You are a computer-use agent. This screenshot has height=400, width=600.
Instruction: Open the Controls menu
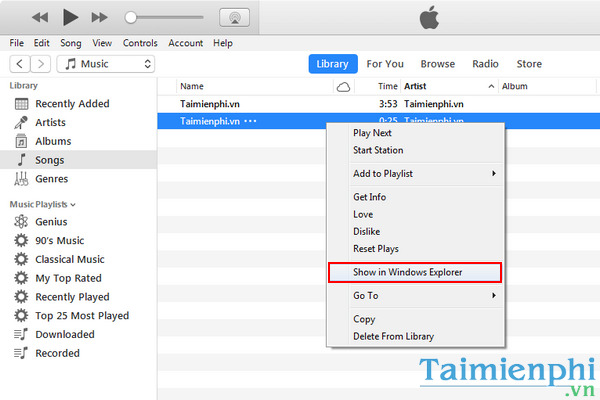pyautogui.click(x=140, y=43)
